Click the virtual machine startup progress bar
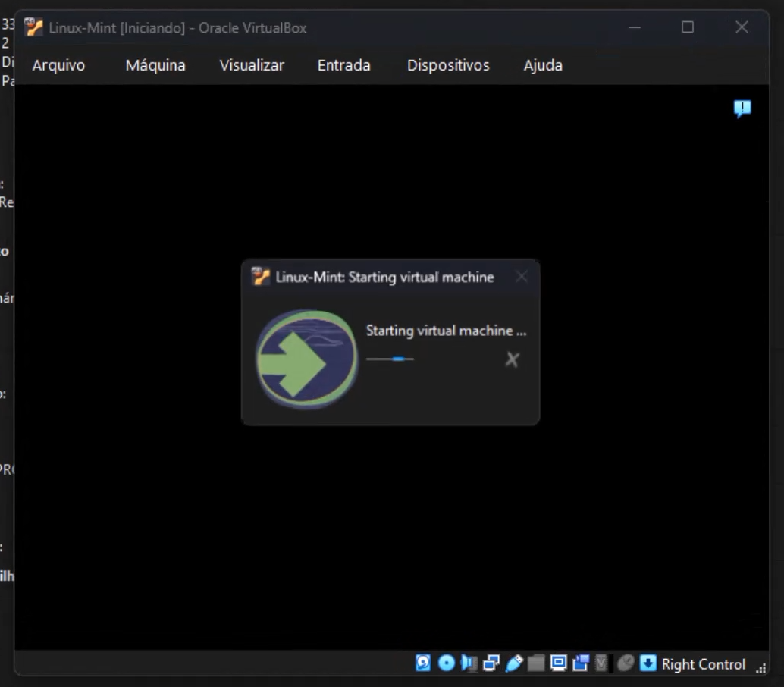The height and width of the screenshot is (687, 784). pyautogui.click(x=390, y=359)
